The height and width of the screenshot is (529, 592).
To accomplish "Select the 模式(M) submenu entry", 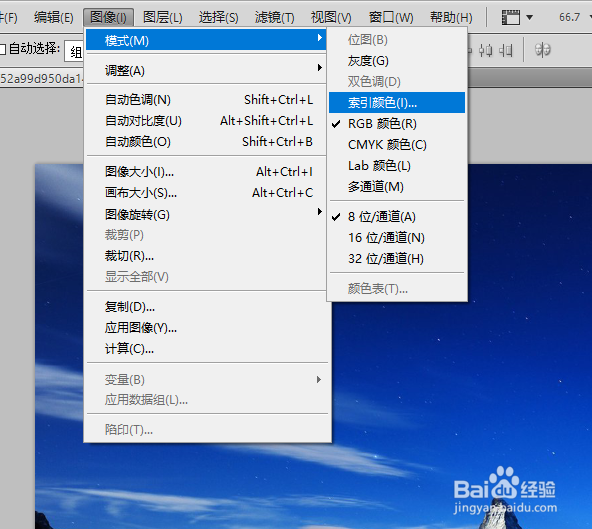I will [x=206, y=40].
